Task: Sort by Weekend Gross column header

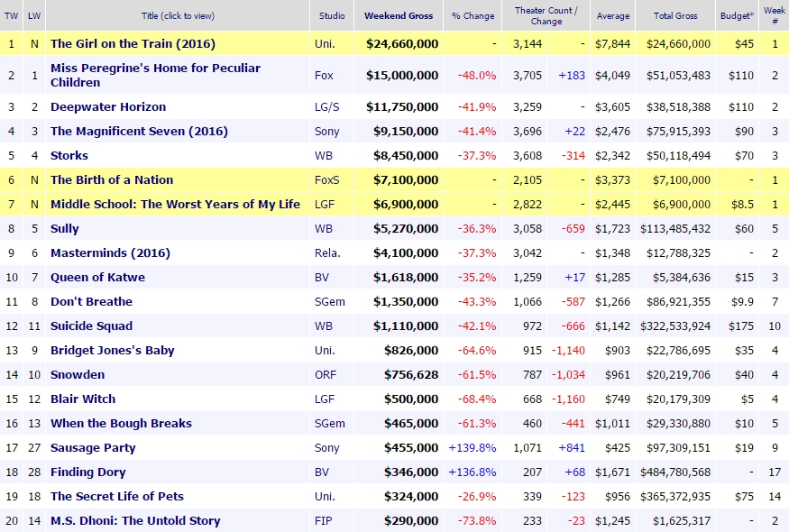Action: coord(399,15)
